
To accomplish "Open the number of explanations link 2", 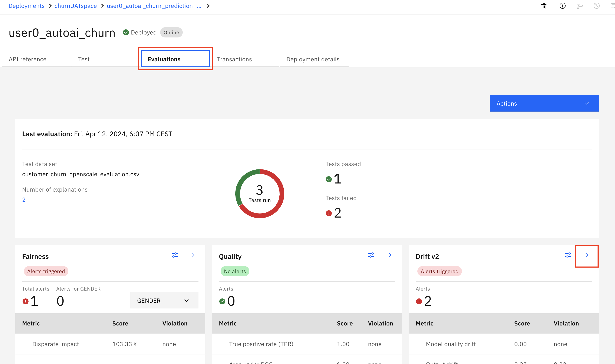I will pyautogui.click(x=24, y=200).
